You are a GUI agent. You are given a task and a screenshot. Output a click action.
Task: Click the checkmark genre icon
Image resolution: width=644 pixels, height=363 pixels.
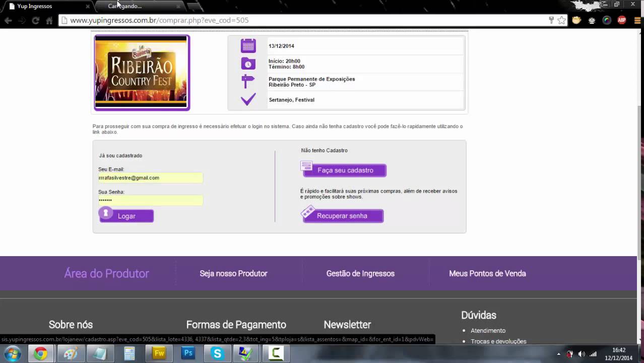click(x=248, y=99)
